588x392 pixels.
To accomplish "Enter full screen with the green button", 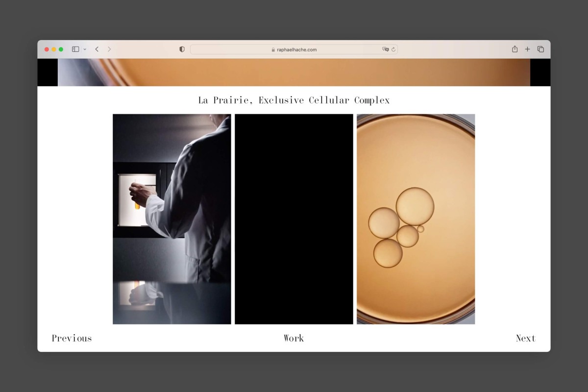I will (61, 49).
